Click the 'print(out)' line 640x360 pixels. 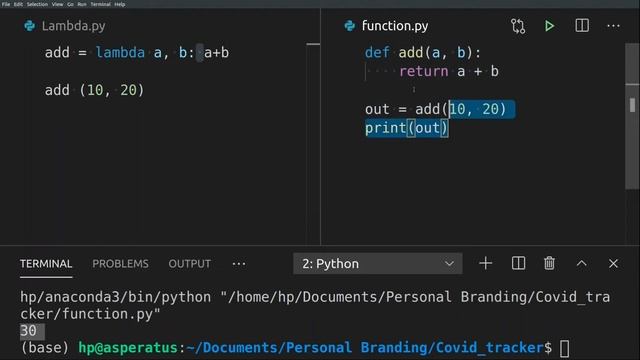[407, 128]
